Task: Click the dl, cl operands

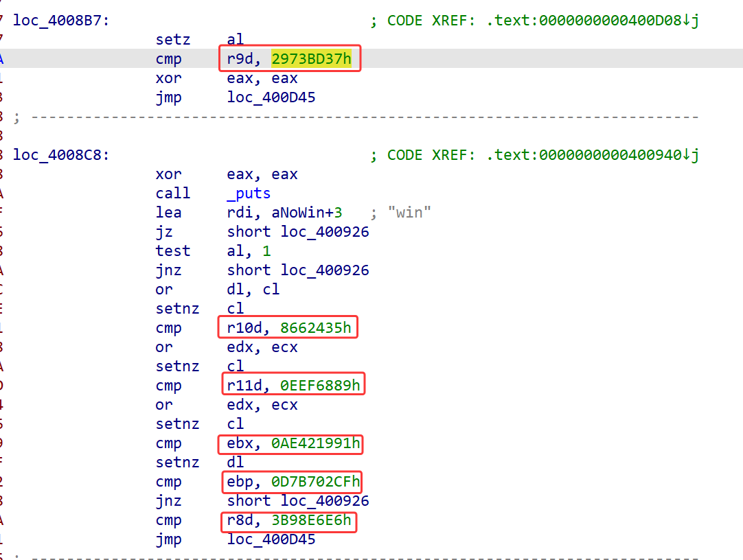Action: point(253,289)
